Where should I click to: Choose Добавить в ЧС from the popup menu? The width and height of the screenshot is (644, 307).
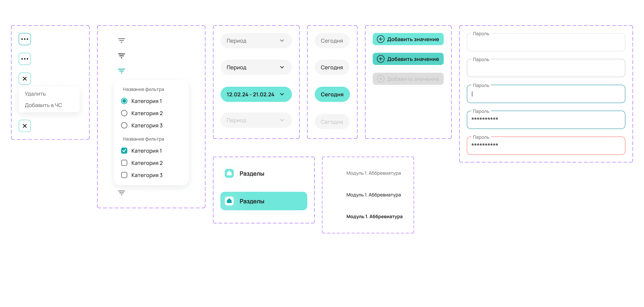[43, 105]
